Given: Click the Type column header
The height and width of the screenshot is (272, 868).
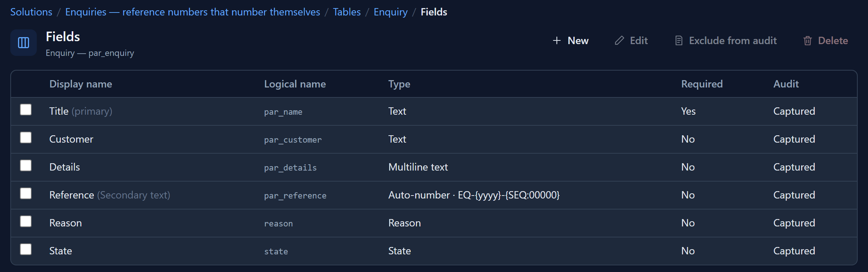Looking at the screenshot, I should [399, 84].
